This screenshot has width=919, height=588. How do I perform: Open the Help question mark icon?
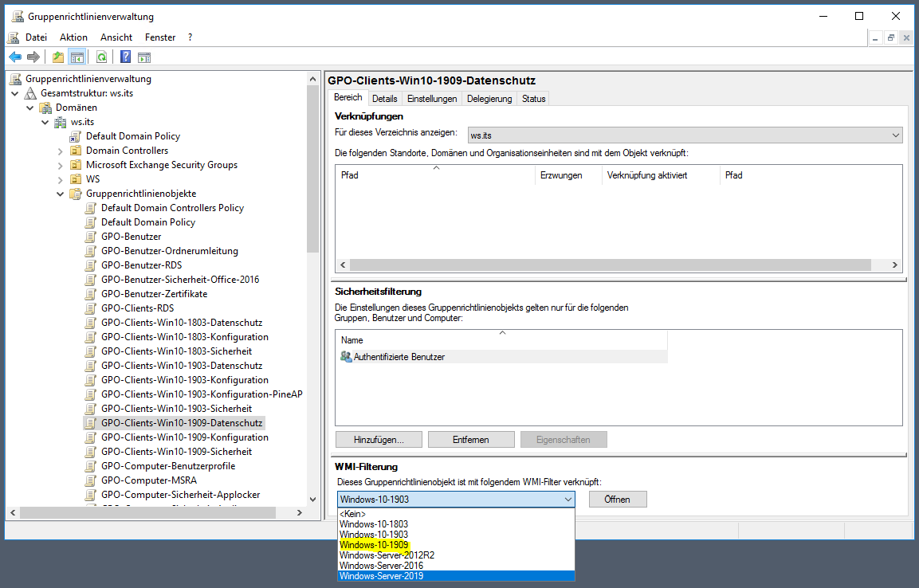[125, 57]
